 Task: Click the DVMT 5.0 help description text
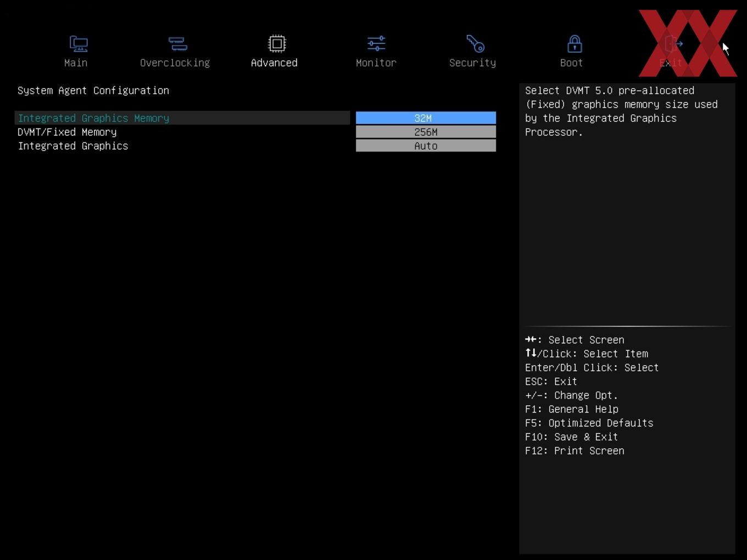621,111
